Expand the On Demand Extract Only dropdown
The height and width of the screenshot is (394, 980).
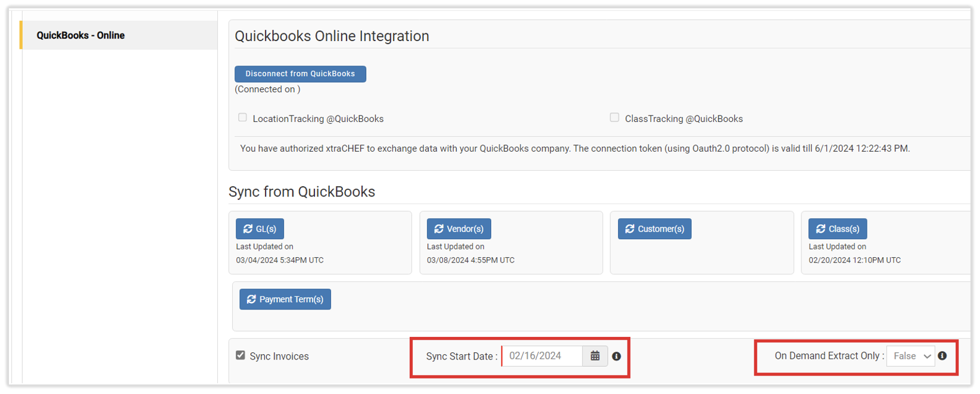[910, 356]
